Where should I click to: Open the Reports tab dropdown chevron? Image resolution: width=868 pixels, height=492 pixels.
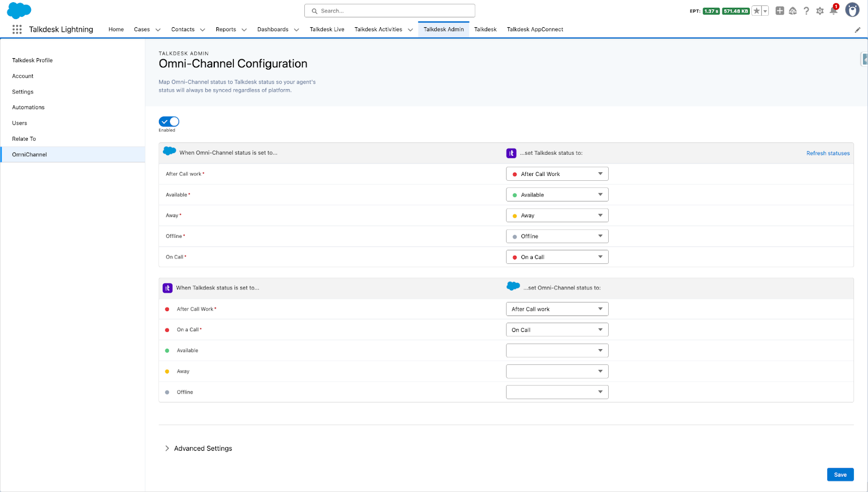[244, 30]
